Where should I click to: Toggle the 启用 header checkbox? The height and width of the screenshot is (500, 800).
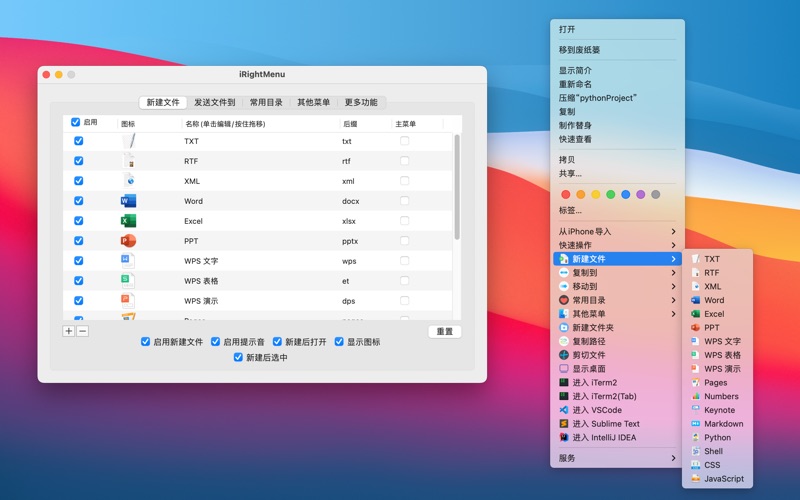[76, 122]
